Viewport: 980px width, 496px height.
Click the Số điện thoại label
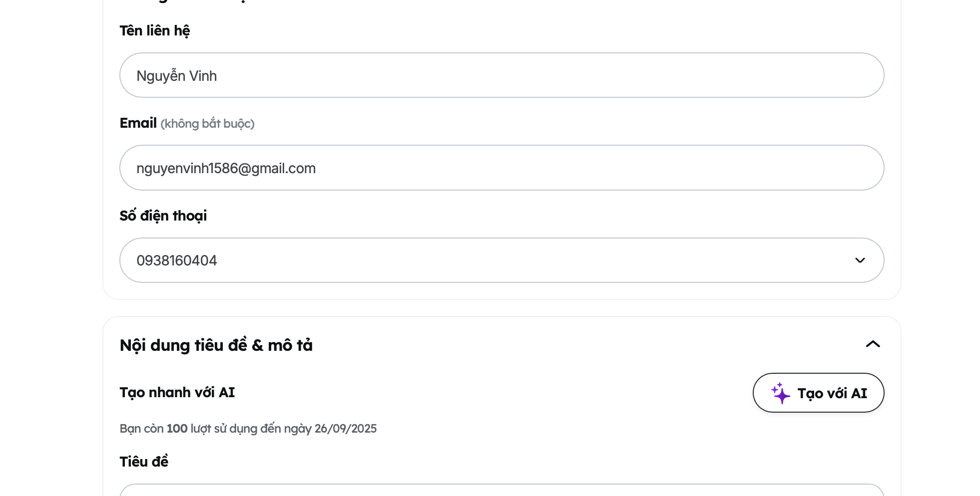tap(163, 216)
